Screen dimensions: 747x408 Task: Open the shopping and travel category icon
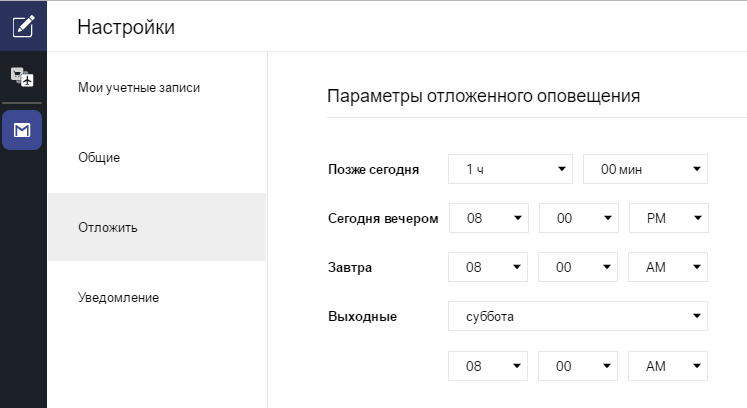22,77
